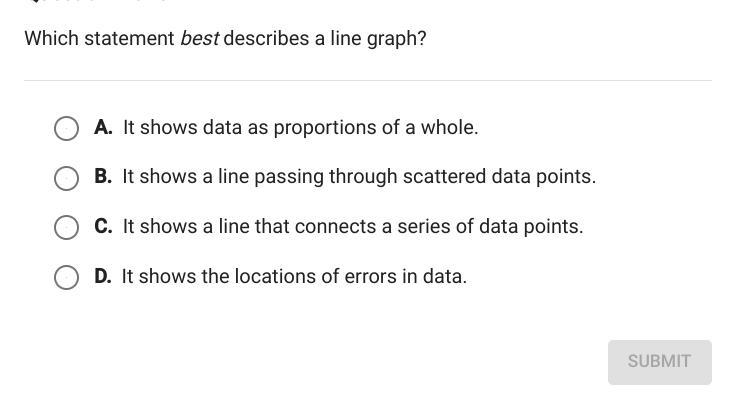Mark the option C radio button

tap(66, 227)
